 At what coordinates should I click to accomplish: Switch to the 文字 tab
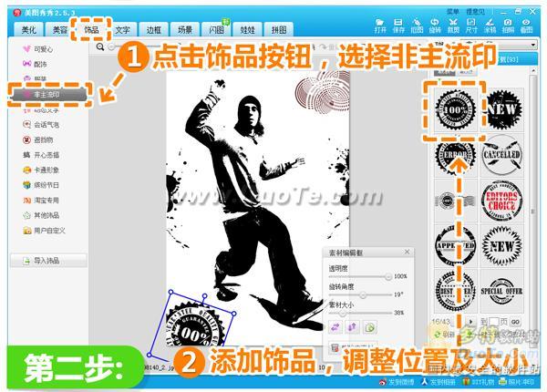pos(122,30)
